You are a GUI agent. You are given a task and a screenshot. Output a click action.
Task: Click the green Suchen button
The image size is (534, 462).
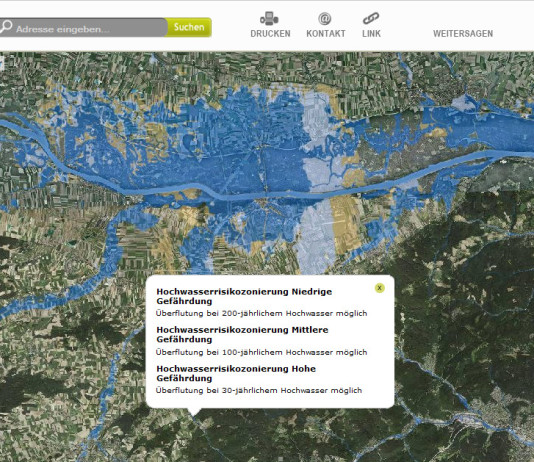(x=189, y=27)
